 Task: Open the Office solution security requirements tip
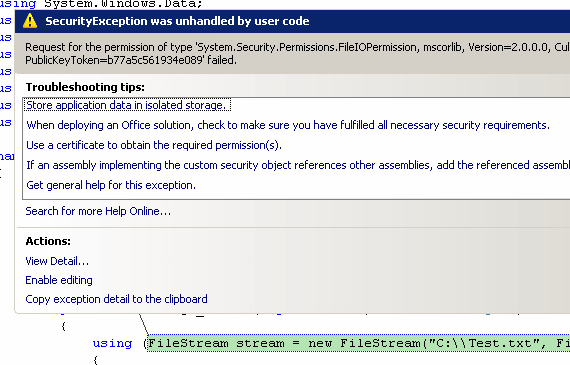[x=288, y=125]
